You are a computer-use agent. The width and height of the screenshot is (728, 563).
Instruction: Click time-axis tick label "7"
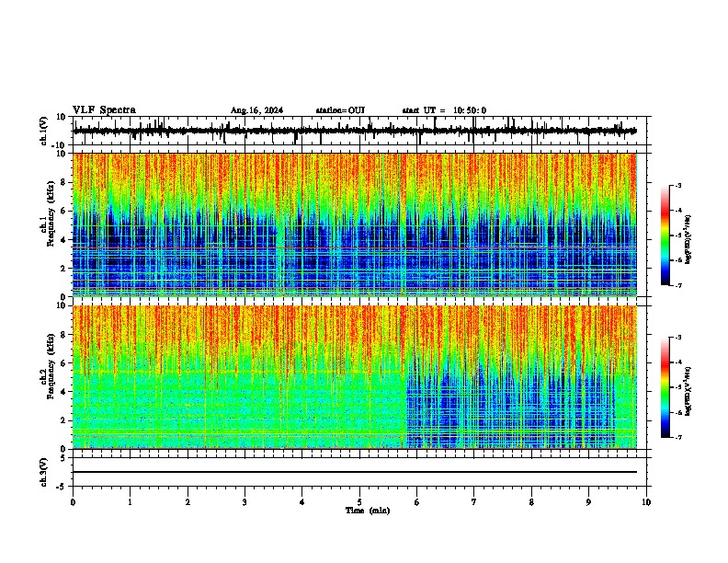tap(474, 502)
